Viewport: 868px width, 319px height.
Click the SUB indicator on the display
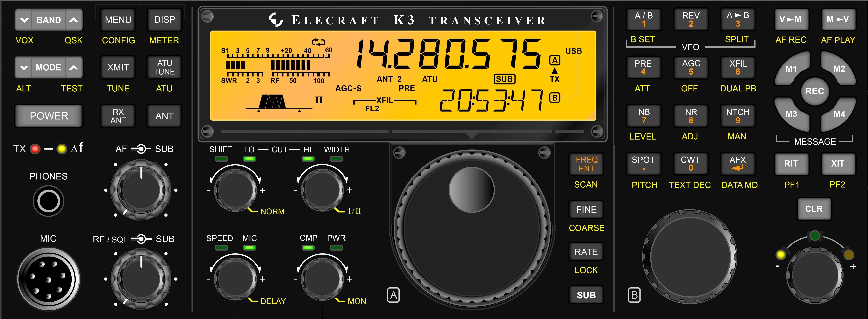[504, 79]
